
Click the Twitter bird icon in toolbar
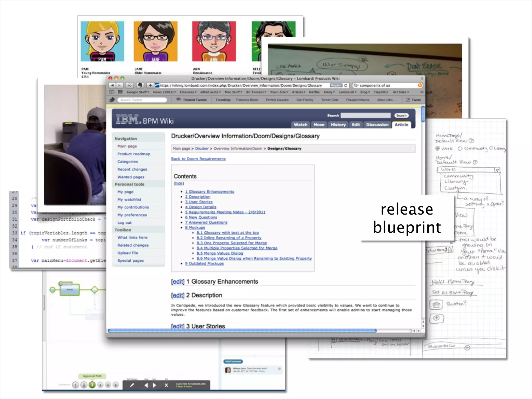coord(112,100)
